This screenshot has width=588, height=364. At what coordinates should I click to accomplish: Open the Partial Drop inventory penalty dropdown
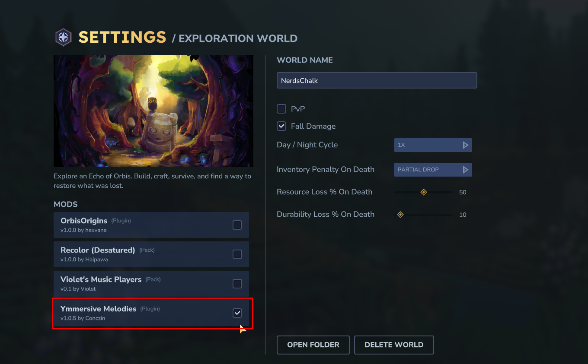427,170
